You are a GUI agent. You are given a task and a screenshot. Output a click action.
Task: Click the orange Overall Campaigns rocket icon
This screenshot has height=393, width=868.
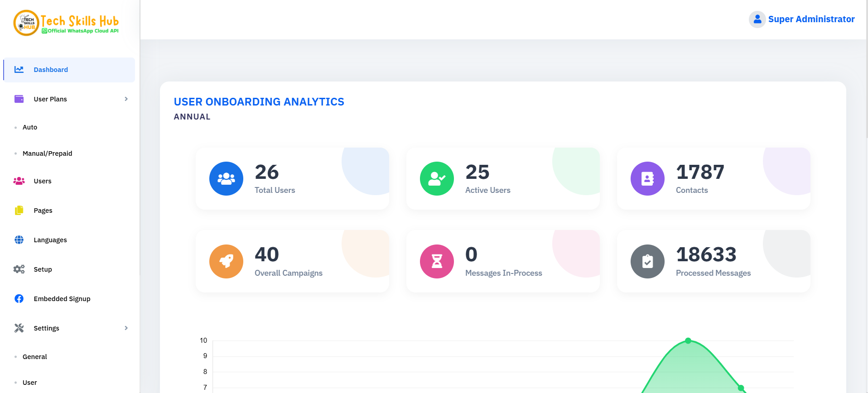coord(226,261)
